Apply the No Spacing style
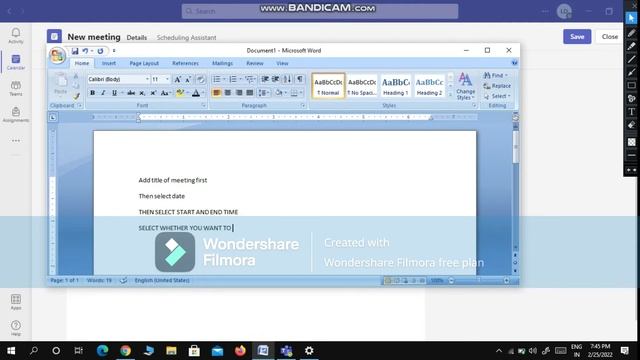This screenshot has height=360, width=640. 362,86
